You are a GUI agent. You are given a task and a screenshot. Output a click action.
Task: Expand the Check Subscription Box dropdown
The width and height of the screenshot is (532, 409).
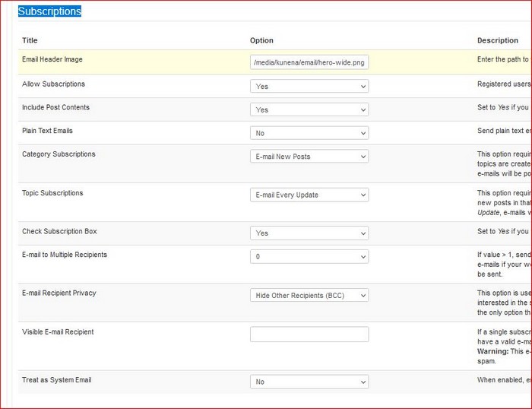click(x=309, y=233)
